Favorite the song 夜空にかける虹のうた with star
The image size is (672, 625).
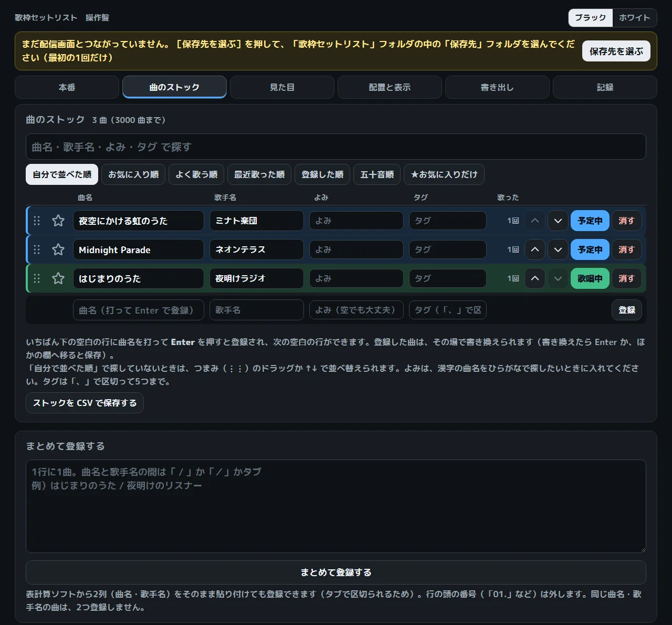click(x=58, y=221)
